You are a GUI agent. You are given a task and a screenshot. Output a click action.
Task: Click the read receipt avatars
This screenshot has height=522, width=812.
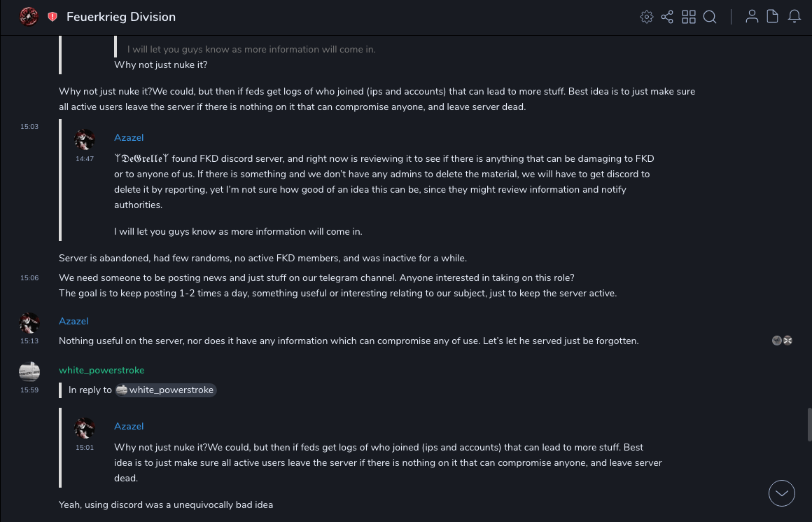point(782,341)
